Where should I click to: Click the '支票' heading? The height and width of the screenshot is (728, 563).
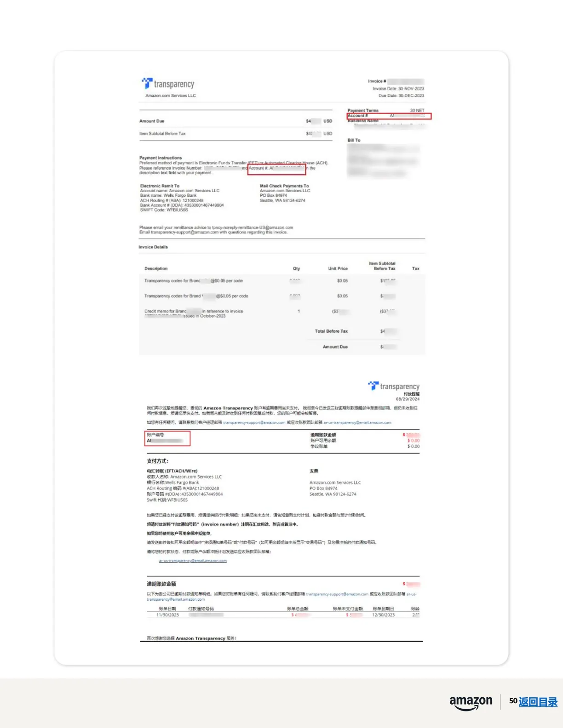pyautogui.click(x=314, y=471)
